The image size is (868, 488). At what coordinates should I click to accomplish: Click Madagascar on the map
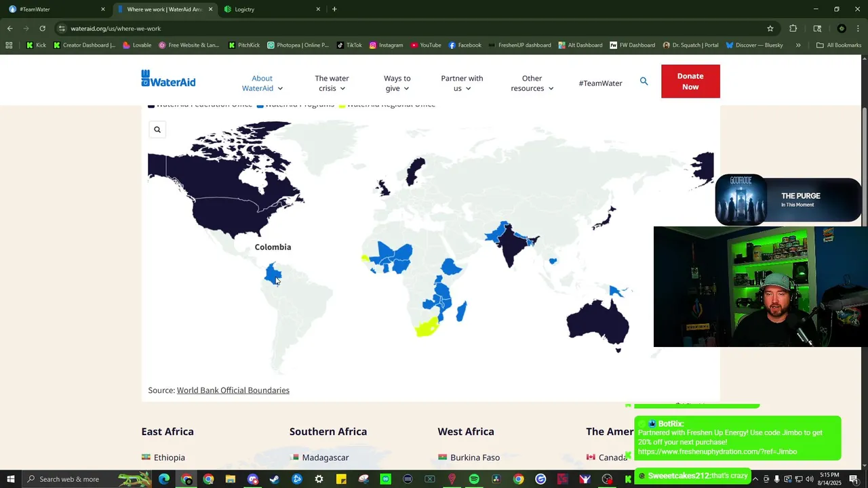pyautogui.click(x=461, y=312)
